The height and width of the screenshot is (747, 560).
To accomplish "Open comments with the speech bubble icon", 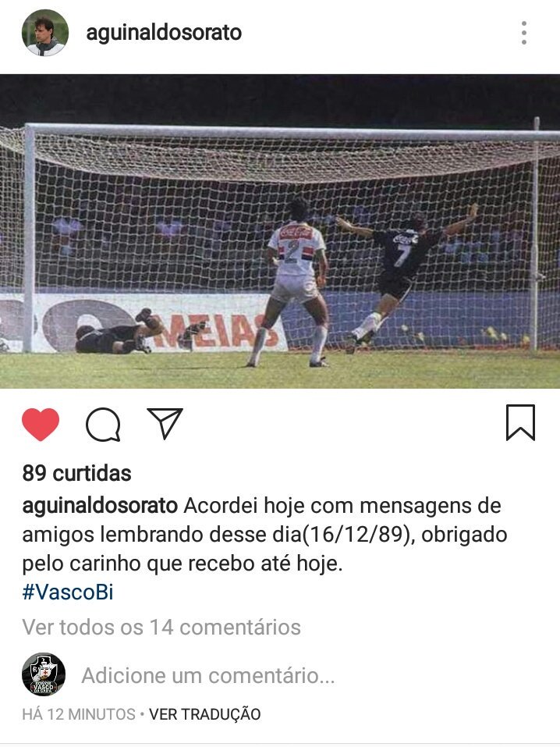I will pyautogui.click(x=103, y=425).
